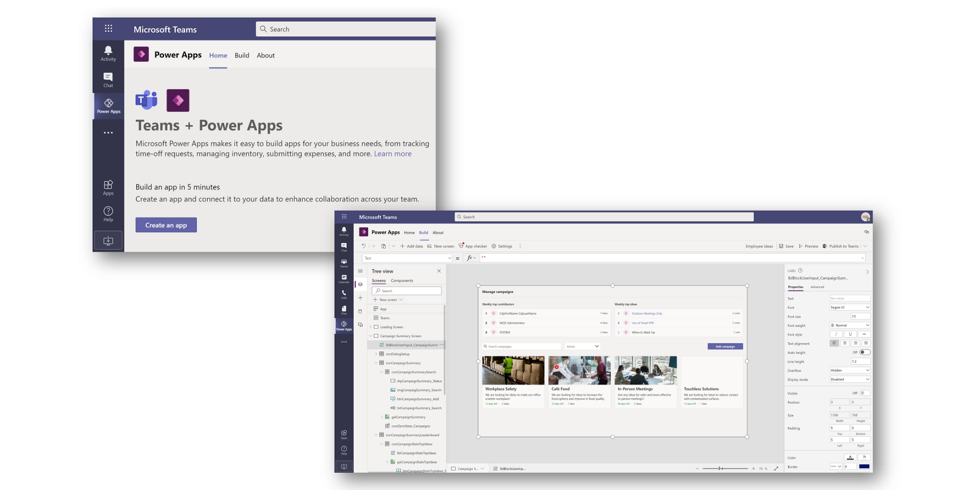Click the Insert plus icon in the left rail

[x=360, y=298]
